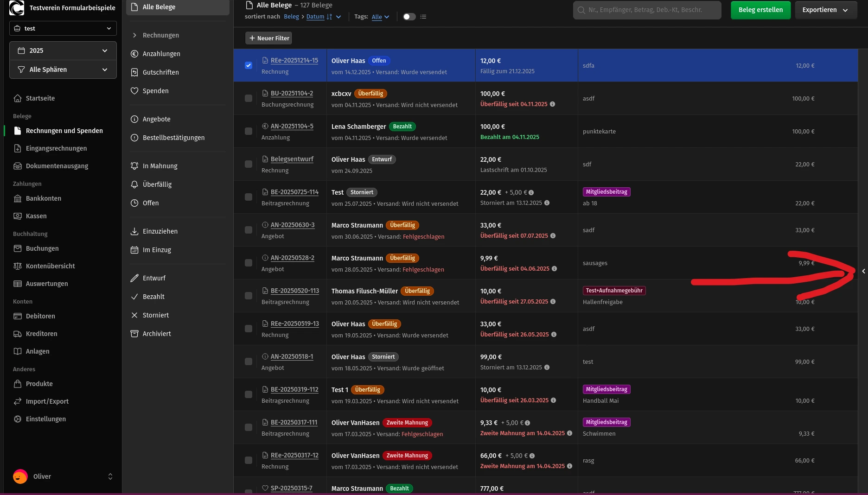
Task: Click the sidebar collapse arrow on right edge
Action: [x=863, y=271]
